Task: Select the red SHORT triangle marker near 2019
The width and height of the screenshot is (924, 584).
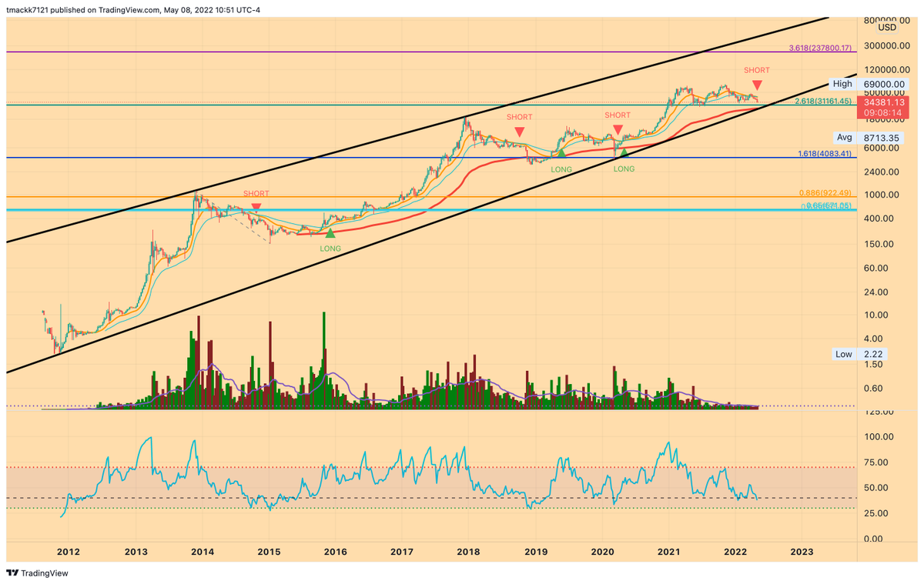Action: click(x=519, y=132)
